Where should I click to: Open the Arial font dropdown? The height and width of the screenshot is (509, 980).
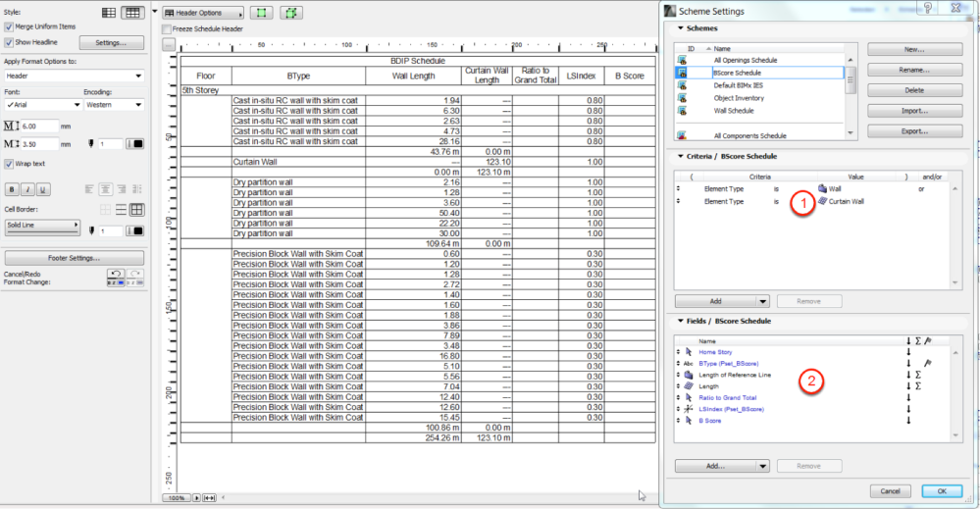41,104
